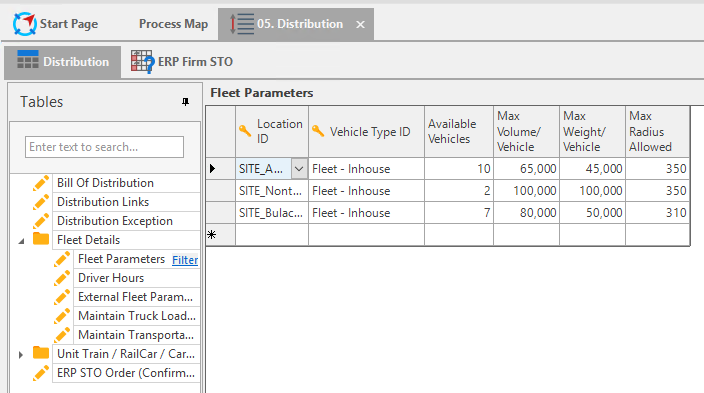Click pencil icon beside Bill Of Distribution
Screen dimensions: 704x393
(41, 183)
